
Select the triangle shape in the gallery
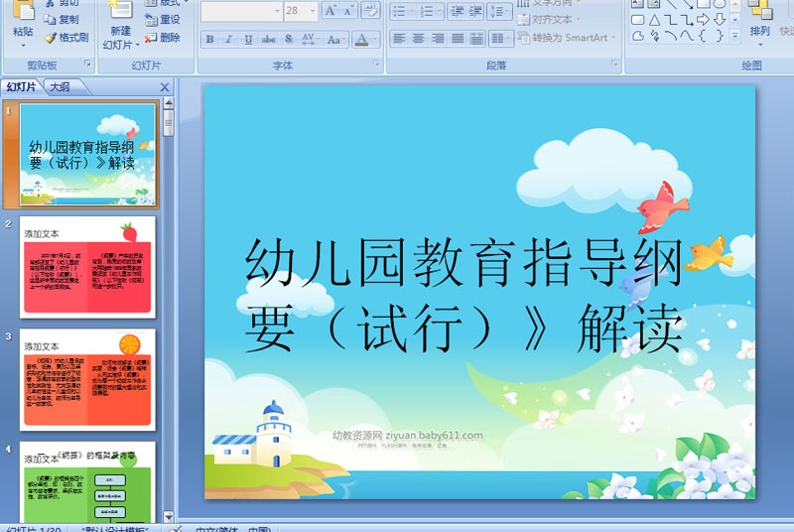[x=654, y=20]
